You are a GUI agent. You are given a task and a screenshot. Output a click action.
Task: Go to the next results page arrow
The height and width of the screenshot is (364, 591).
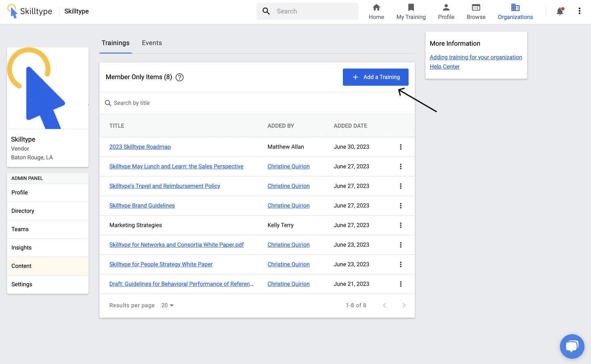(x=404, y=305)
